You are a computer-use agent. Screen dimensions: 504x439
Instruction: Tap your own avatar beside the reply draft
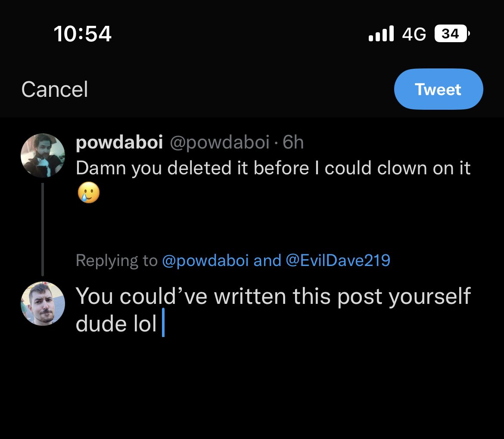[x=43, y=304]
